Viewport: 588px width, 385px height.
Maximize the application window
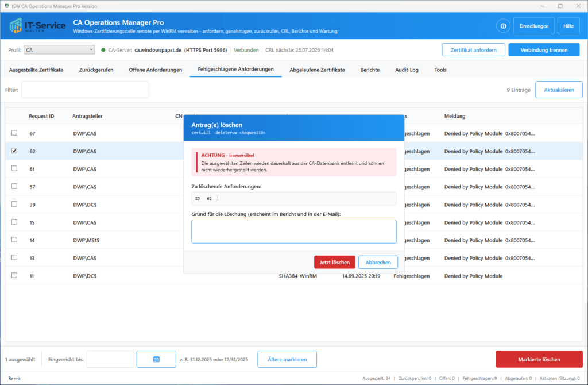pos(560,6)
